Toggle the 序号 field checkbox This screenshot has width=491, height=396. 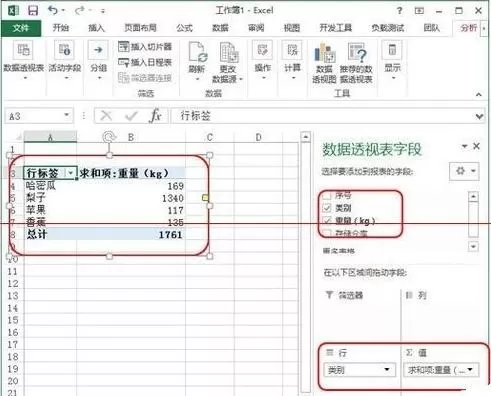click(x=327, y=196)
